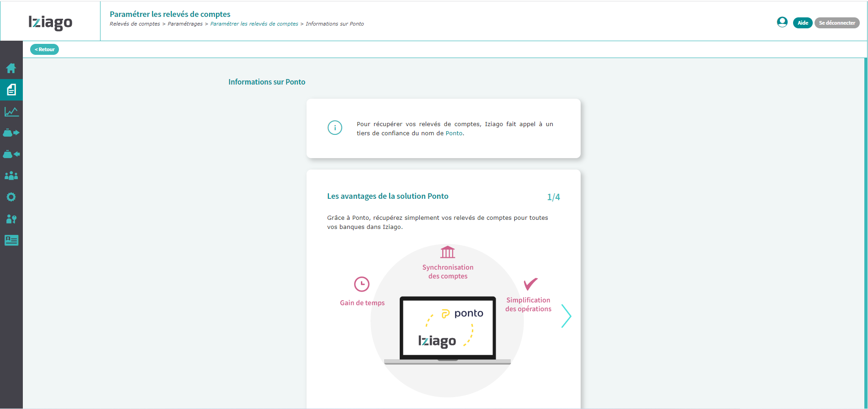The height and width of the screenshot is (409, 868).
Task: Open the ID card icon in sidebar
Action: click(x=11, y=240)
